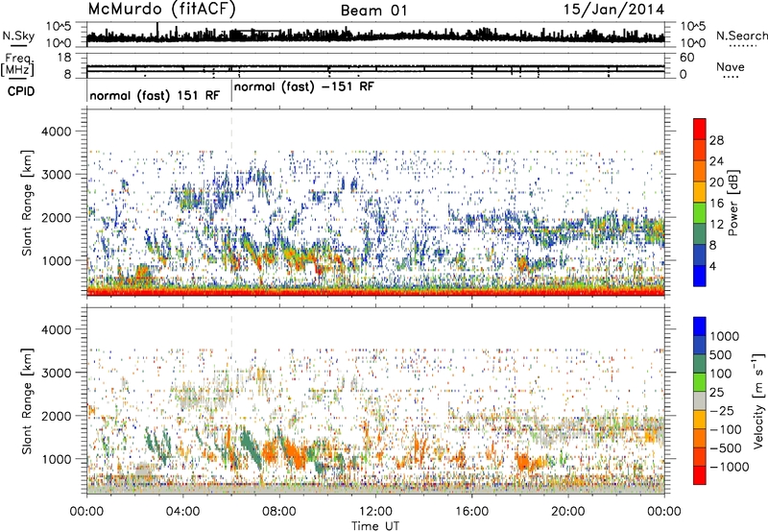
Task: Click the 4000 tick of the power panel
Action: point(56,132)
